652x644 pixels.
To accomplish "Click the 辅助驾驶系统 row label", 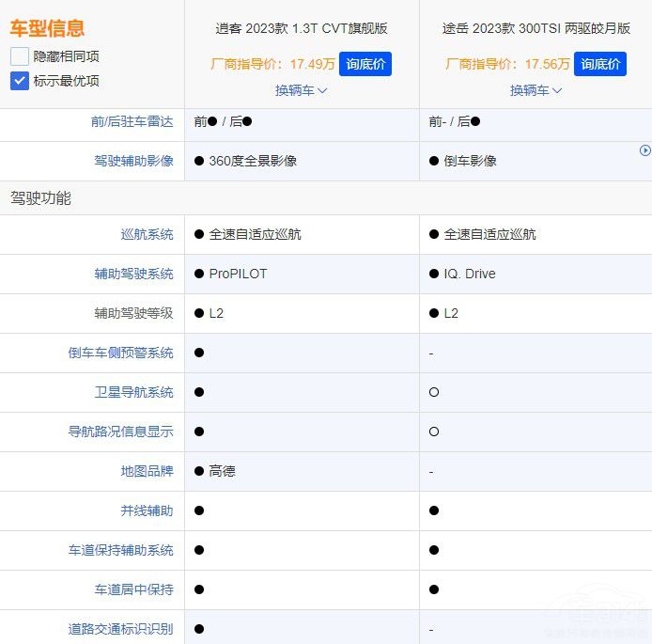I will click(x=133, y=274).
